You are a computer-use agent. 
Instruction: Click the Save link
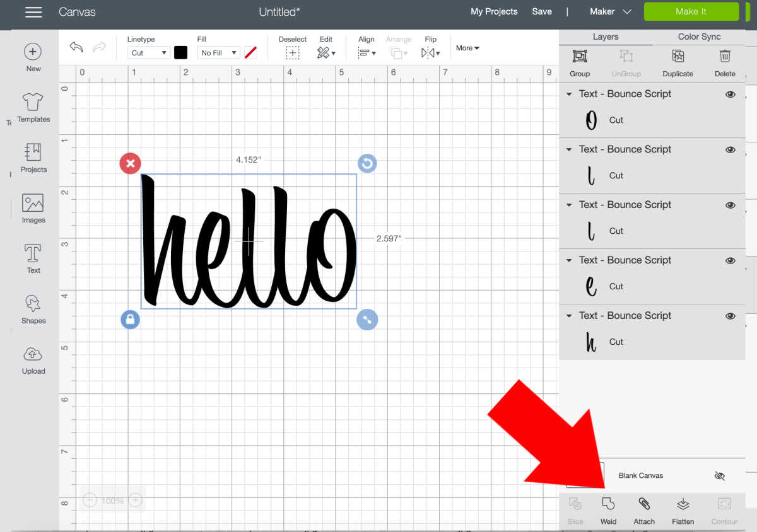click(x=541, y=11)
